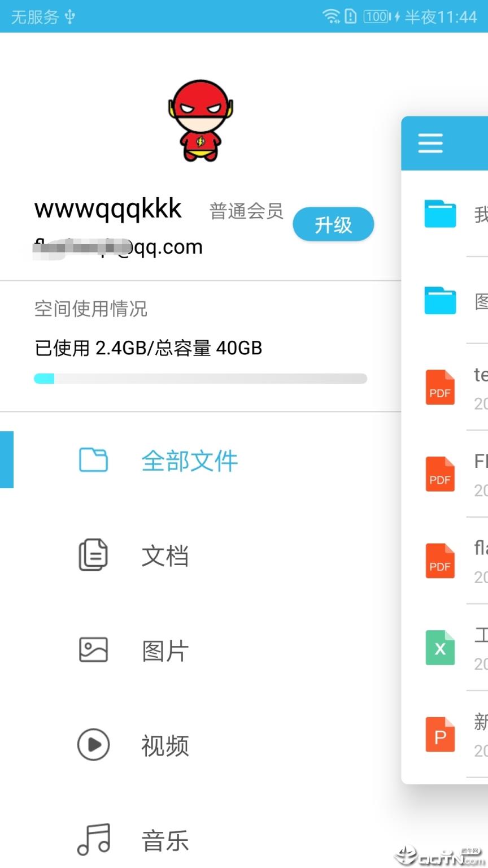Open the orange PowerPoint file
Viewport: 488px width, 868px height.
440,735
